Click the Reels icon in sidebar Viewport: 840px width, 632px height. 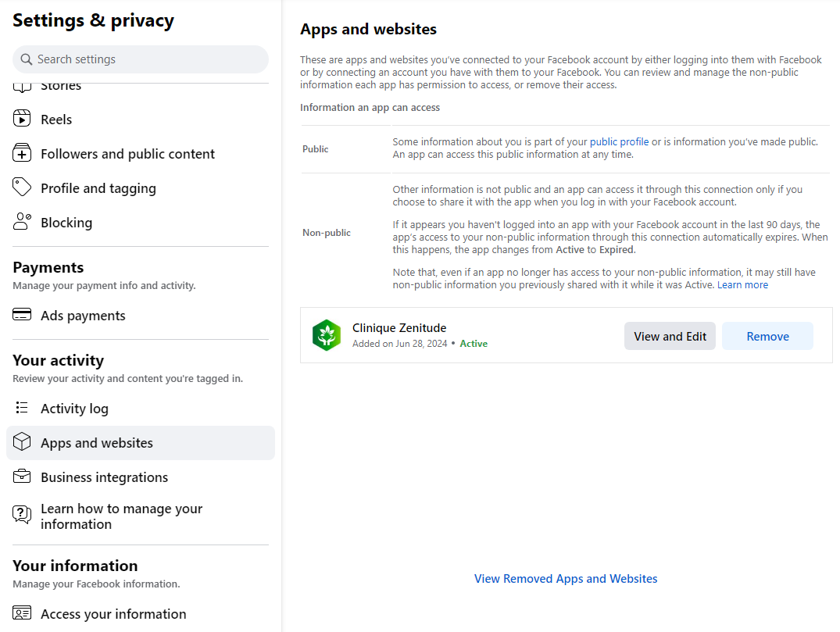(x=22, y=120)
